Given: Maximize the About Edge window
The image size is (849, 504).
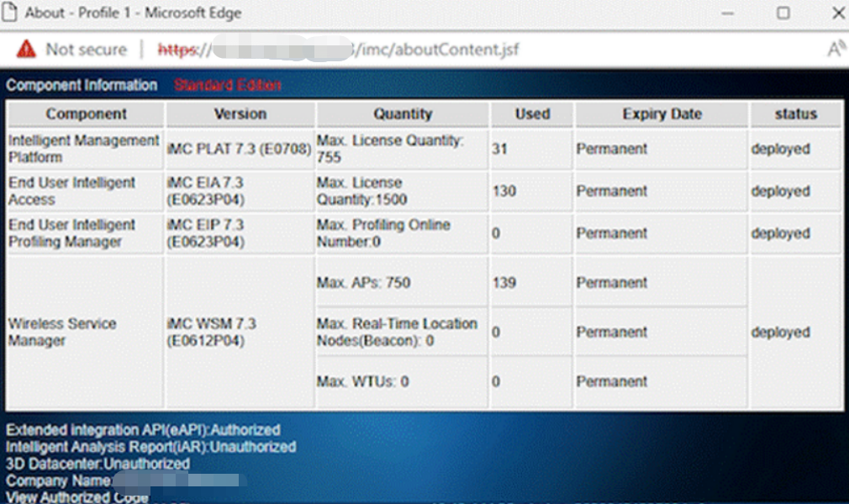Looking at the screenshot, I should coord(783,13).
